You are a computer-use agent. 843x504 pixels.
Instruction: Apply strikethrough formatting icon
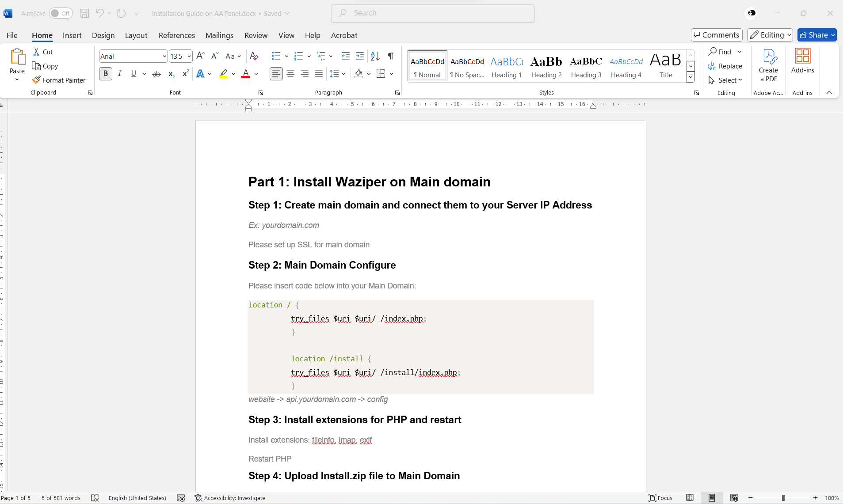(x=156, y=74)
